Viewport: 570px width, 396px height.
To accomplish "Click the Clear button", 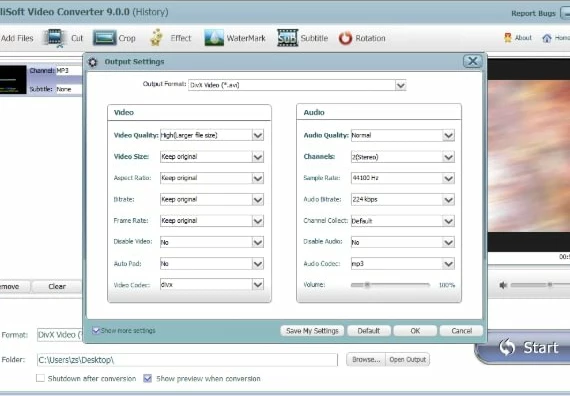I will click(57, 287).
